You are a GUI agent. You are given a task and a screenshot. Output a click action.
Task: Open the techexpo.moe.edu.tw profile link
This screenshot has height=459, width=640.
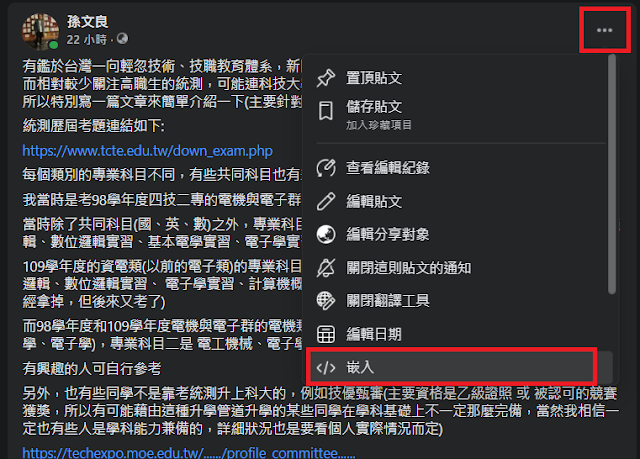189,452
